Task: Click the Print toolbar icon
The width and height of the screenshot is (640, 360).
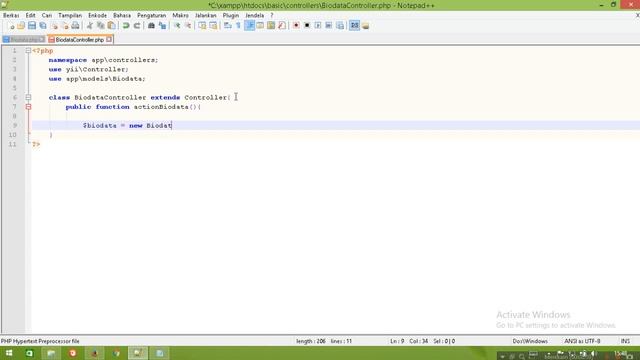Action: [76, 26]
